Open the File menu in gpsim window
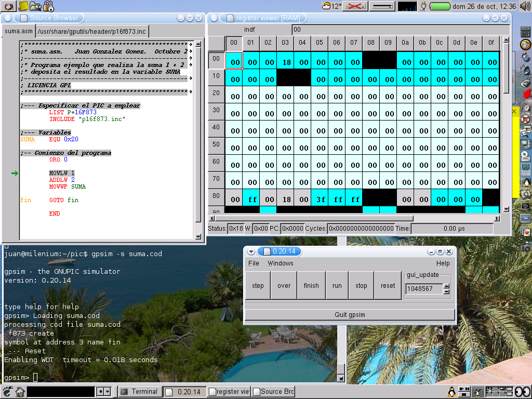 pos(254,263)
